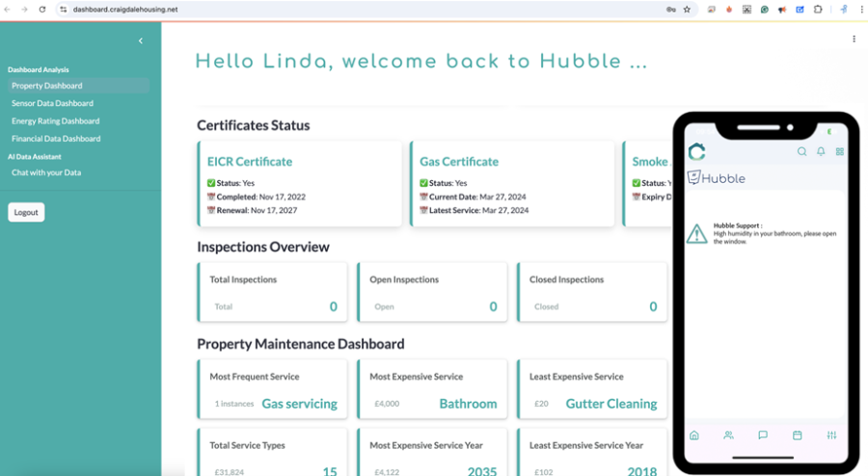
Task: Click the blue edit-note extension icon
Action: [800, 10]
